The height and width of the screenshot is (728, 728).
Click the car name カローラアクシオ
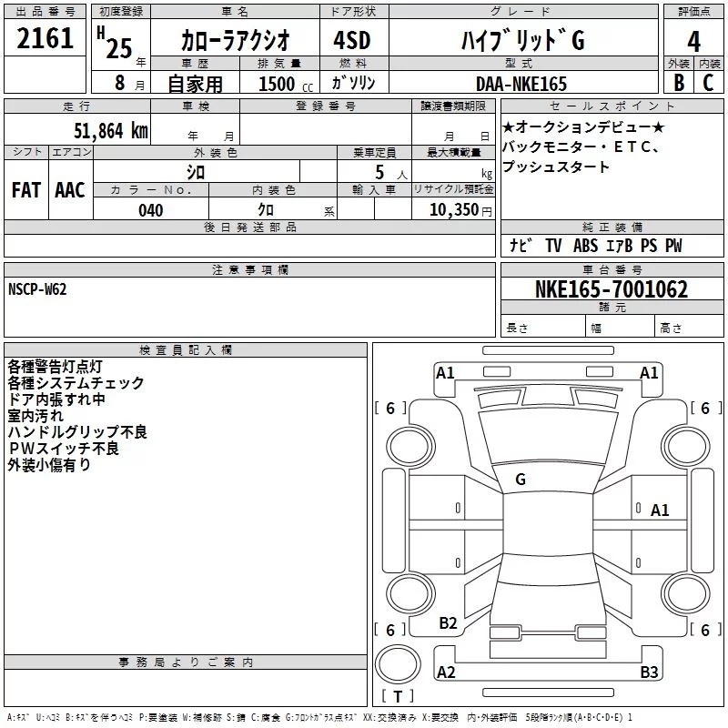click(235, 40)
